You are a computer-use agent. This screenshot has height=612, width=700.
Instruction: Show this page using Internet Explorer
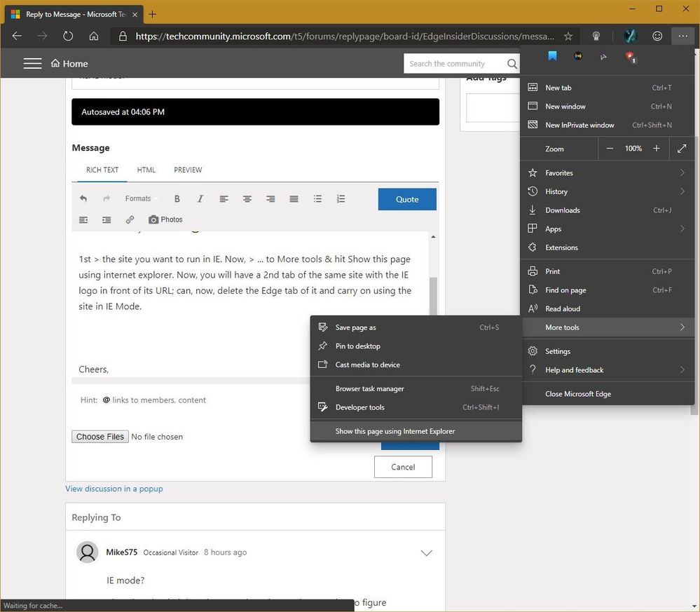tap(416, 431)
